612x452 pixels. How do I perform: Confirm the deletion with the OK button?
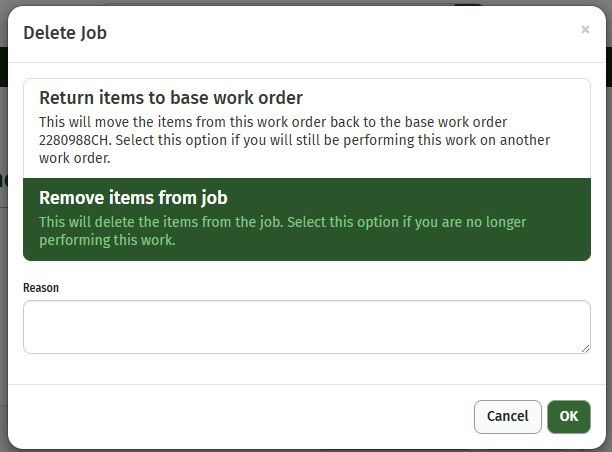pyautogui.click(x=568, y=416)
